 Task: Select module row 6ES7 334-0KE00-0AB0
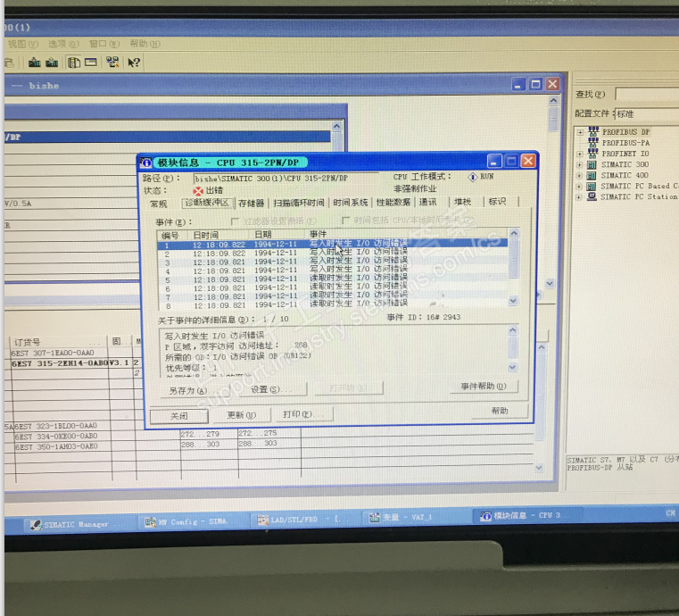[56, 437]
